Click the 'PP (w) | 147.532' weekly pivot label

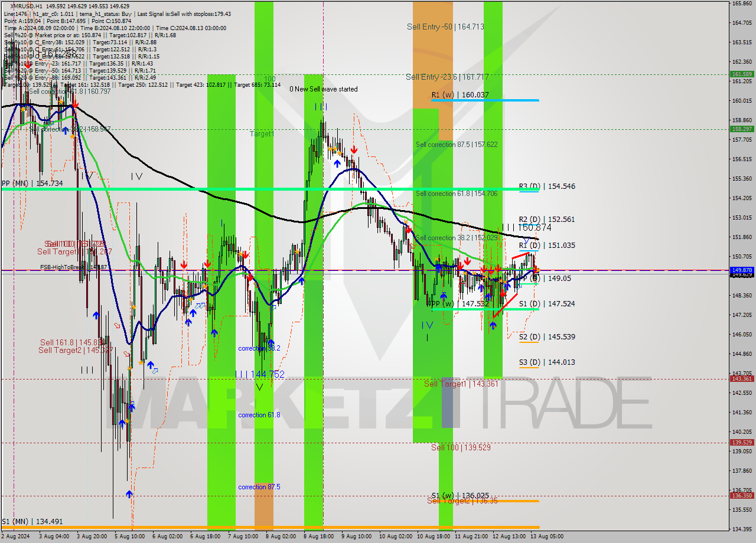460,303
